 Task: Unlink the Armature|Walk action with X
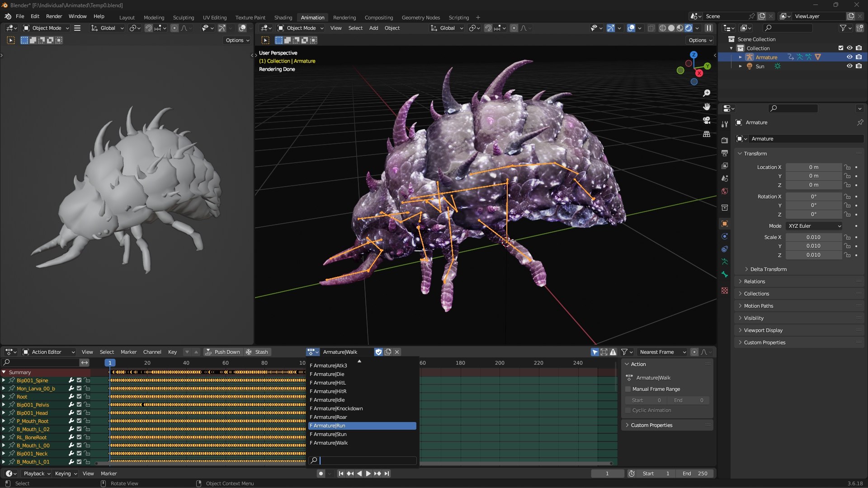point(397,352)
